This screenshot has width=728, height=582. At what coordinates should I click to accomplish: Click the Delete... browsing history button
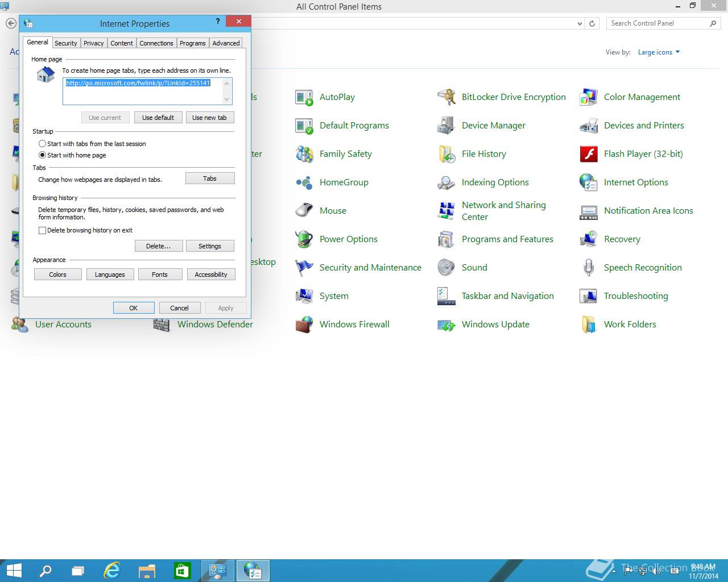pyautogui.click(x=159, y=246)
